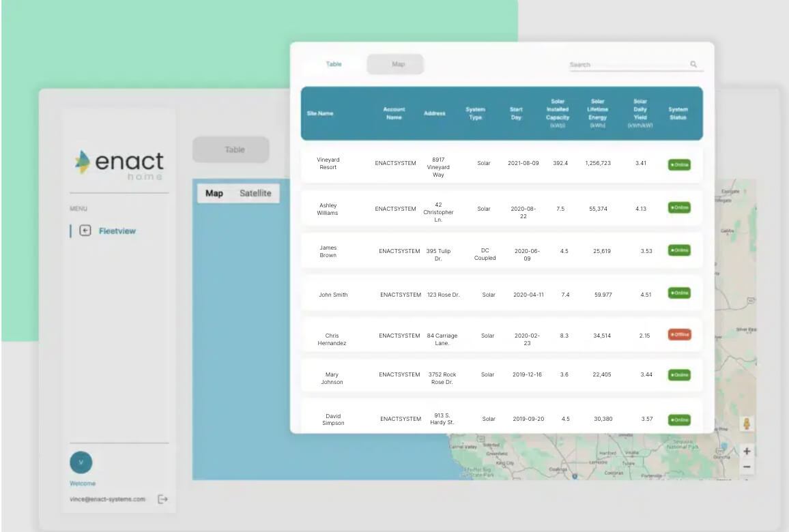Click the teal user avatar circle
The height and width of the screenshot is (532, 789).
81,462
